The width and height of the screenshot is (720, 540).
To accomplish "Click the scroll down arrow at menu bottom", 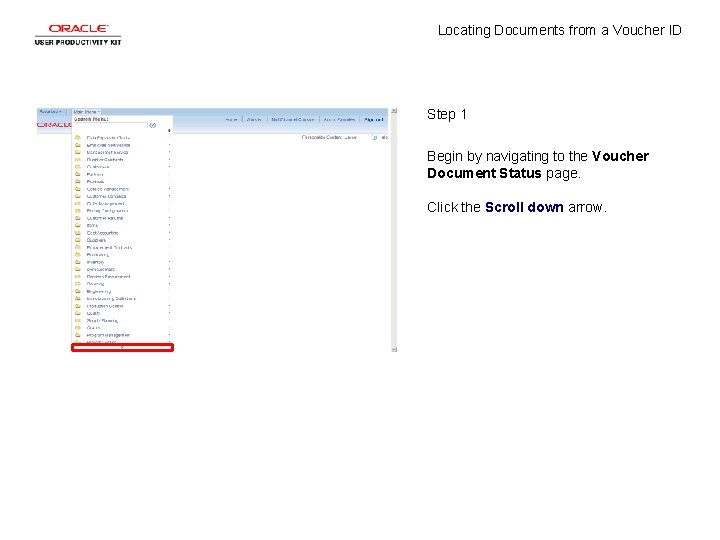I will coord(122,348).
